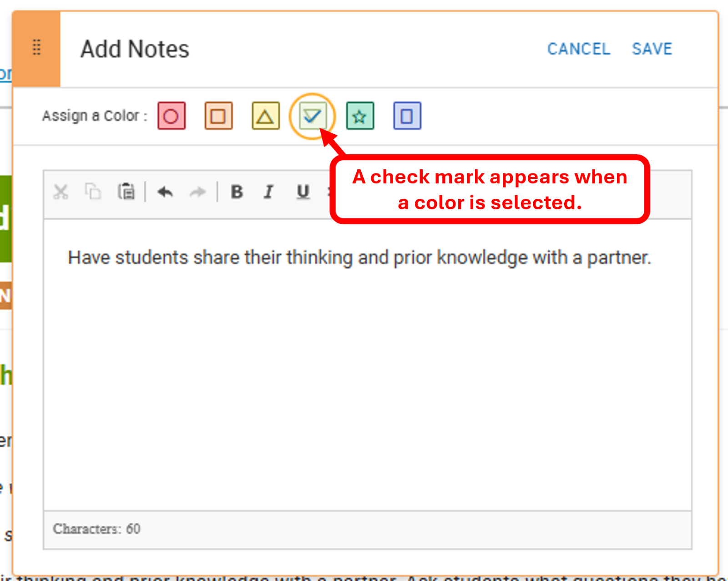Assign the teal star color
The height and width of the screenshot is (581, 728).
(360, 116)
